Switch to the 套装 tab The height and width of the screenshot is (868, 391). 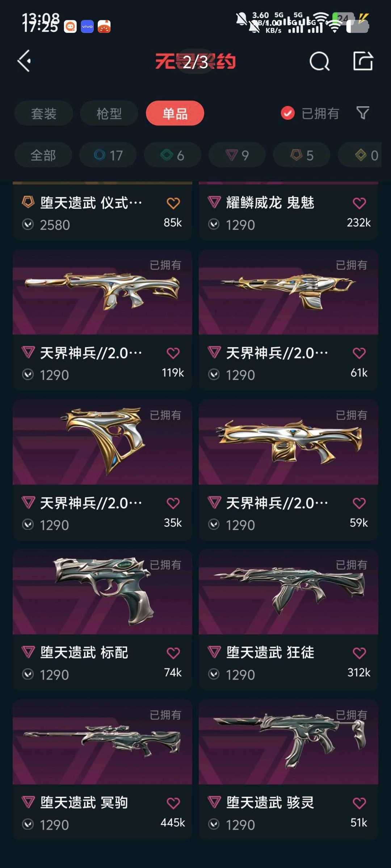click(44, 113)
